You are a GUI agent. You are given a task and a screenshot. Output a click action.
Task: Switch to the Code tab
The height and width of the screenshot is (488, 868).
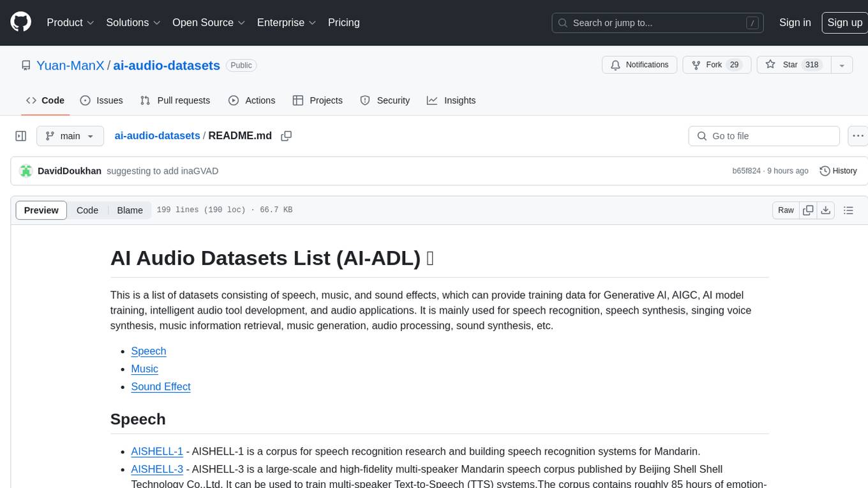click(x=45, y=100)
